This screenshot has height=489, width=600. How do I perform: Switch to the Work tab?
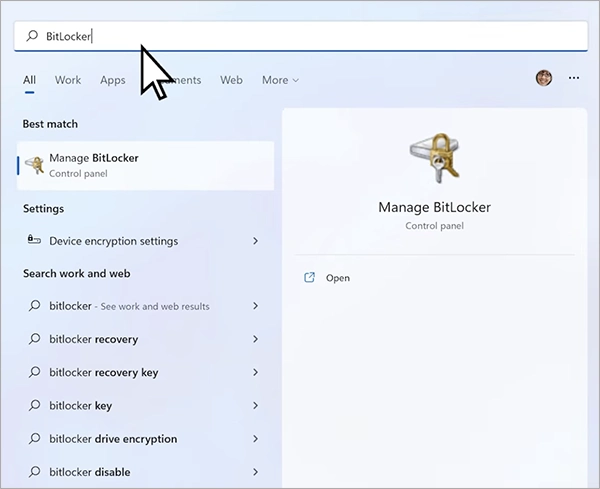(68, 80)
